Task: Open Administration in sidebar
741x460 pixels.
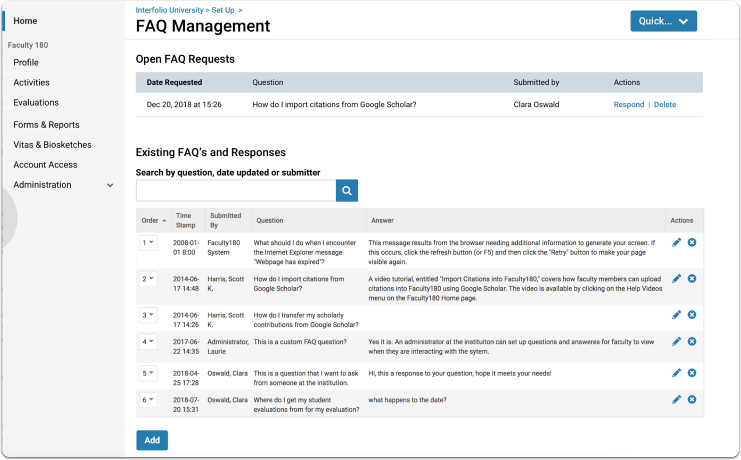Action: [43, 185]
